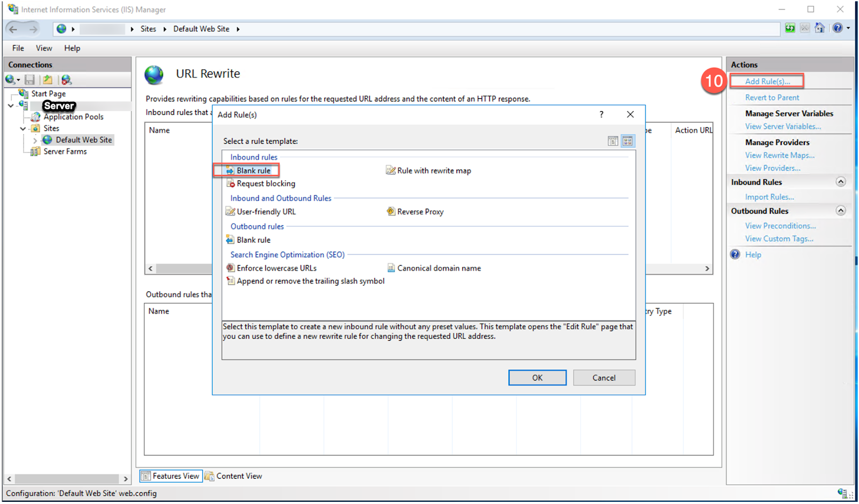Click breadcrumb arrow after Sites
Image resolution: width=859 pixels, height=504 pixels.
tap(165, 29)
